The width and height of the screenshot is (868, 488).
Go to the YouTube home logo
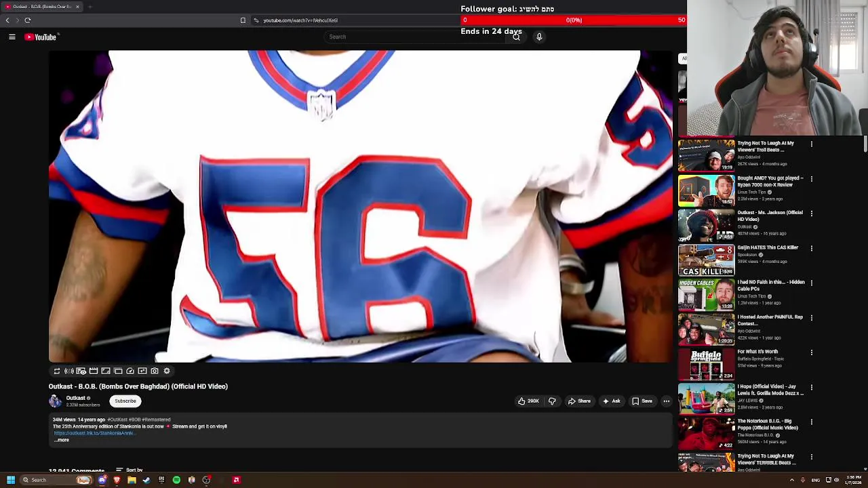pyautogui.click(x=41, y=37)
